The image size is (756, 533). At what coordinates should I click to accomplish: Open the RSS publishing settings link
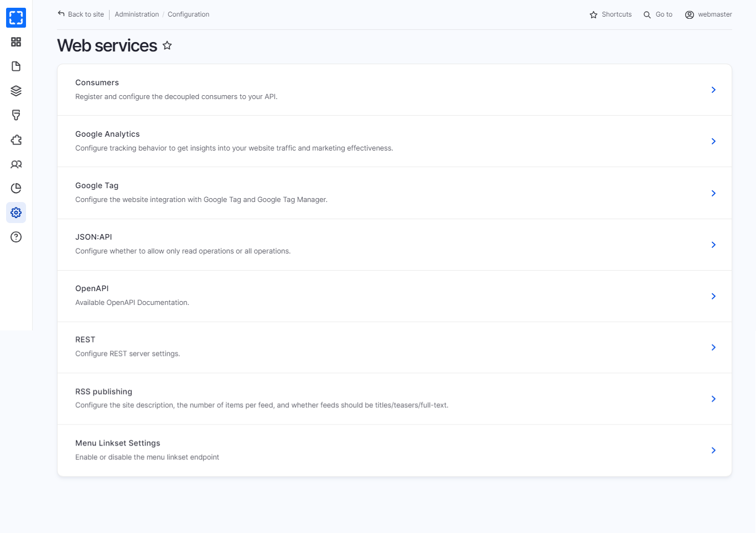coord(103,391)
